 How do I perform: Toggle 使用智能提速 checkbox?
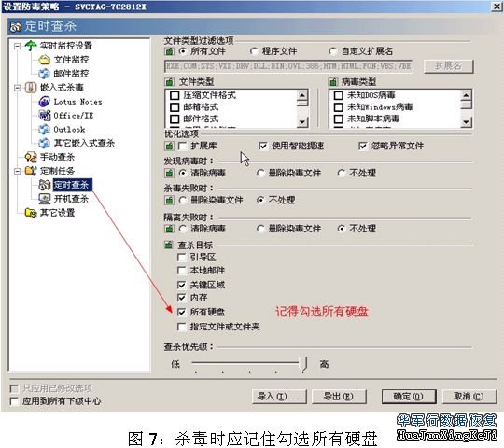pyautogui.click(x=263, y=146)
